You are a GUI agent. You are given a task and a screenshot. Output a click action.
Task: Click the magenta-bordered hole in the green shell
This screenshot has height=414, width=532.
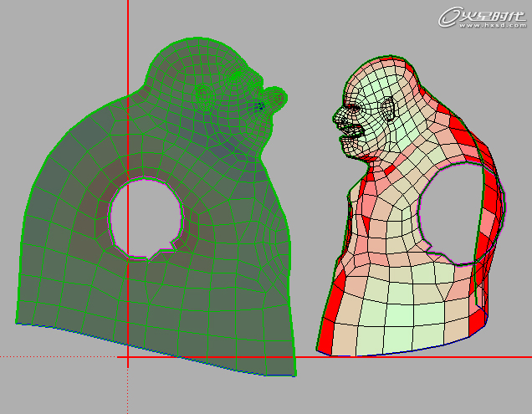(146, 217)
